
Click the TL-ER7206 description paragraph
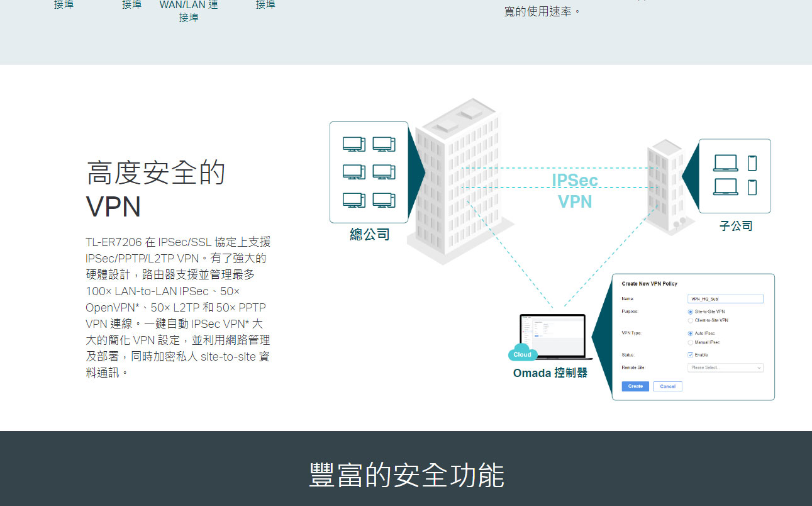pyautogui.click(x=179, y=307)
